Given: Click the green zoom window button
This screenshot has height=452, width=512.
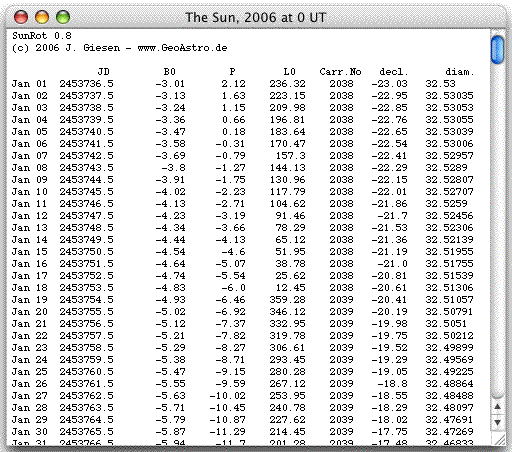Looking at the screenshot, I should [63, 17].
